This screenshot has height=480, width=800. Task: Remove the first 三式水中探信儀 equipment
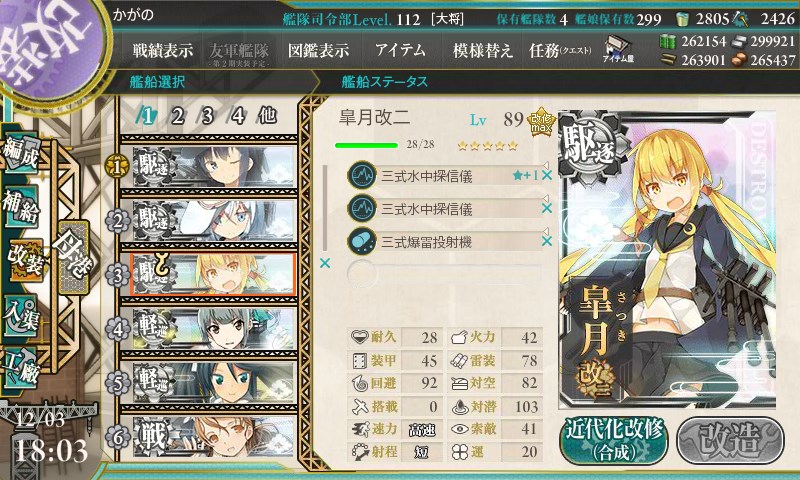(x=546, y=175)
